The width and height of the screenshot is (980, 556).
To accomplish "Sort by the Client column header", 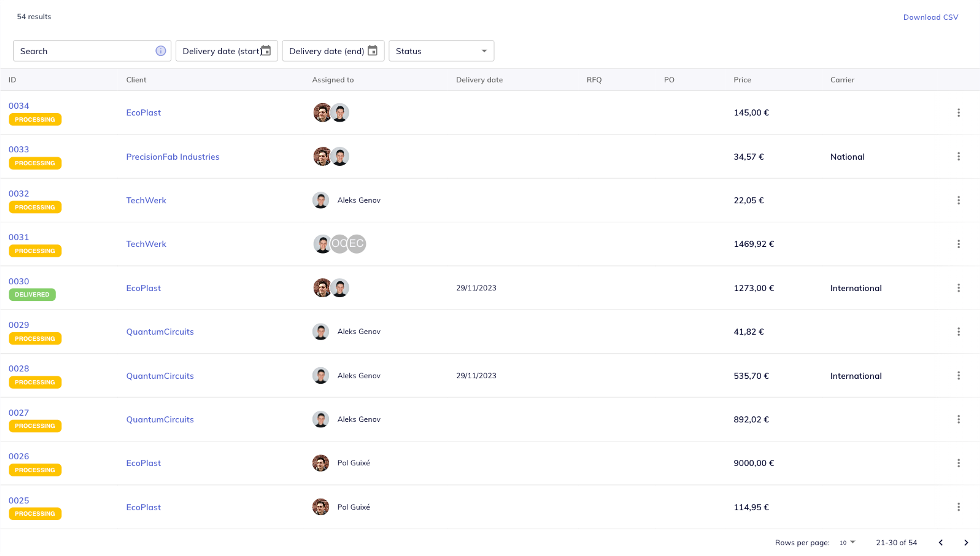I will pos(136,80).
